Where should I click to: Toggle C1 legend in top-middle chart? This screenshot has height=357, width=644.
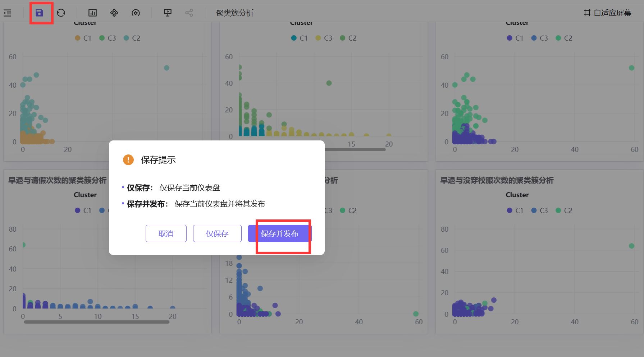pyautogui.click(x=300, y=38)
